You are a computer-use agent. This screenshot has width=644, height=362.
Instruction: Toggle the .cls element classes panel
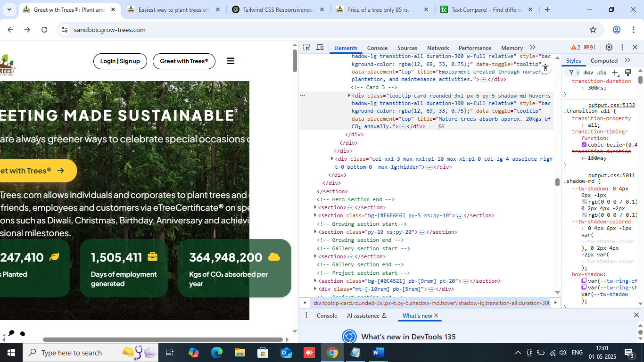coord(602,73)
